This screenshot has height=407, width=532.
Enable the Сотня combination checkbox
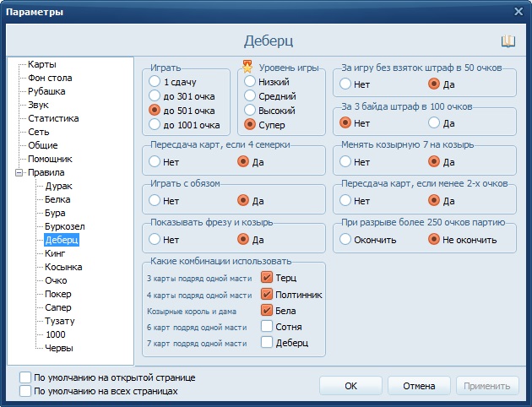267,326
